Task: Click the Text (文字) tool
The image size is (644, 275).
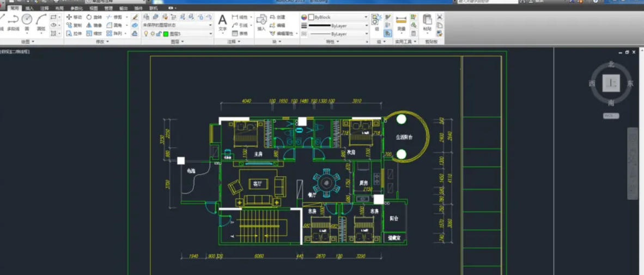Action: click(x=222, y=22)
